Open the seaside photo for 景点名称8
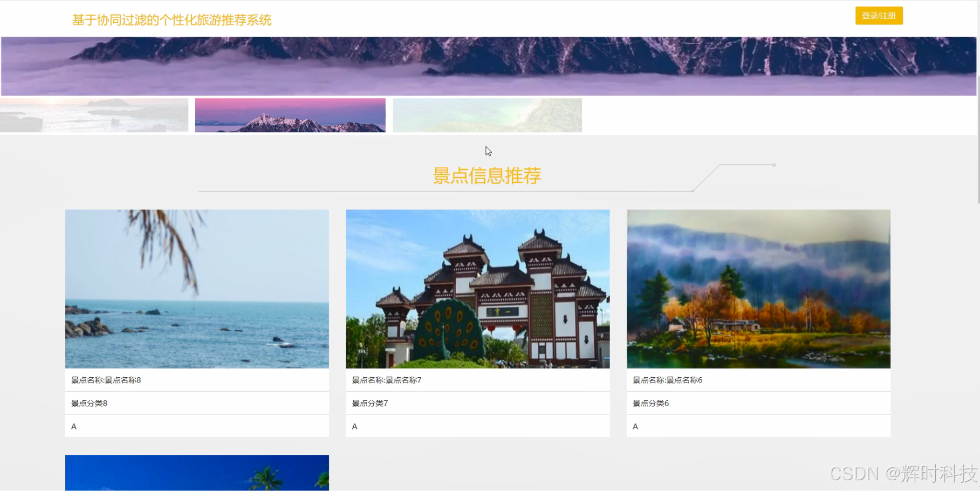 197,289
